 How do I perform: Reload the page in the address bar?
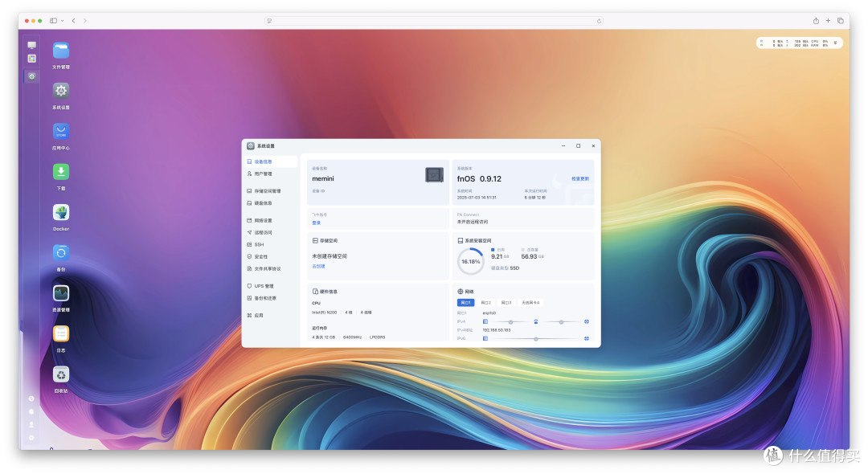[x=599, y=21]
